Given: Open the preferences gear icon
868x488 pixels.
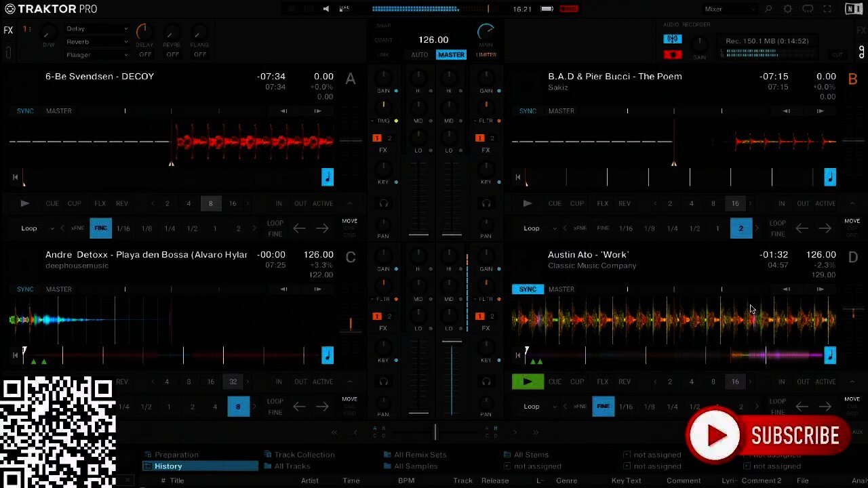Looking at the screenshot, I should point(787,9).
